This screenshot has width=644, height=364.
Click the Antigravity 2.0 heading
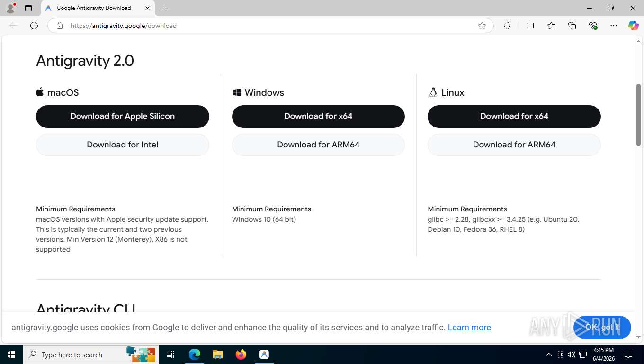pos(85,61)
